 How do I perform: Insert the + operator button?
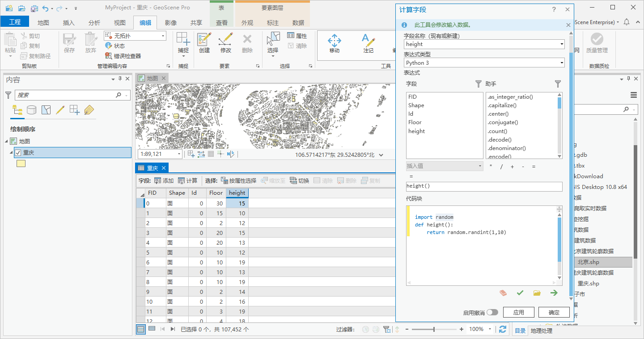pos(512,167)
